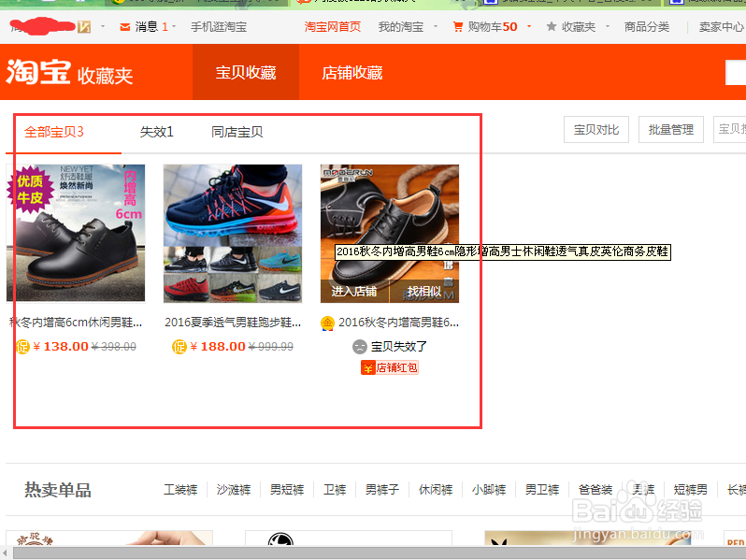This screenshot has height=560, width=746.
Task: Click 进入店铺 on expired item
Action: coord(354,291)
